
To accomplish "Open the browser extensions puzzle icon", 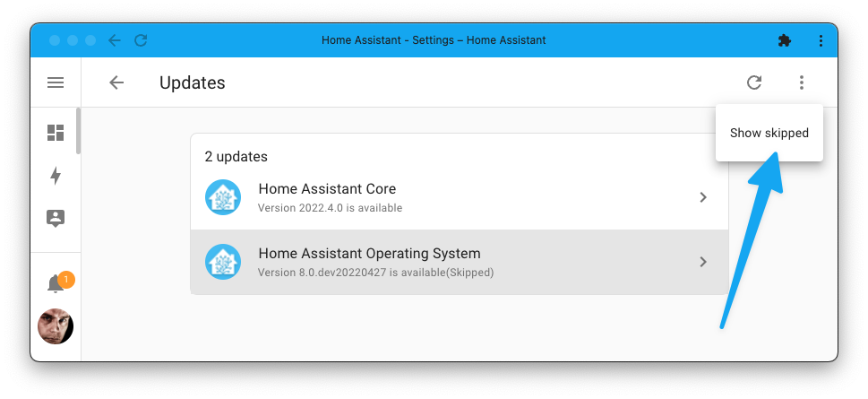I will 785,40.
